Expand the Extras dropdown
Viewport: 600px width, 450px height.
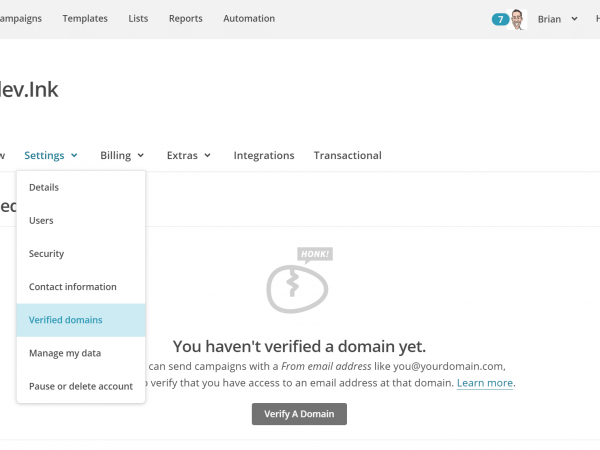click(189, 155)
